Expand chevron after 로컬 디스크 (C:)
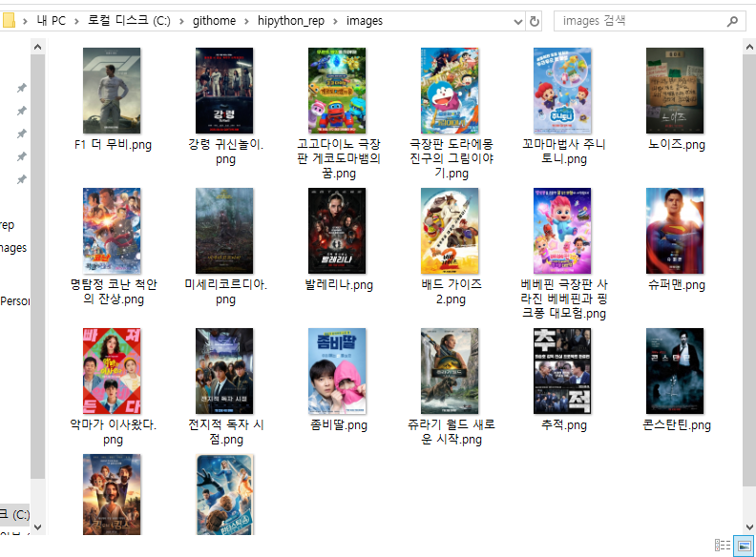 [181, 21]
